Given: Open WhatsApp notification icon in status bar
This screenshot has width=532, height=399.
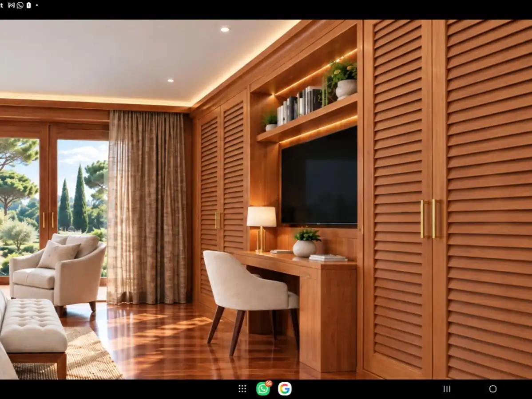Looking at the screenshot, I should coord(20,5).
